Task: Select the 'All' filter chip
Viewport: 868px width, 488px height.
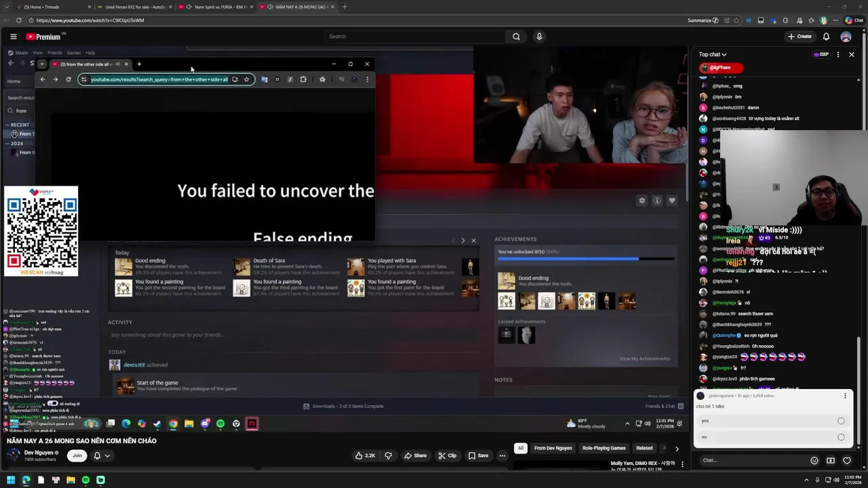Action: click(521, 448)
